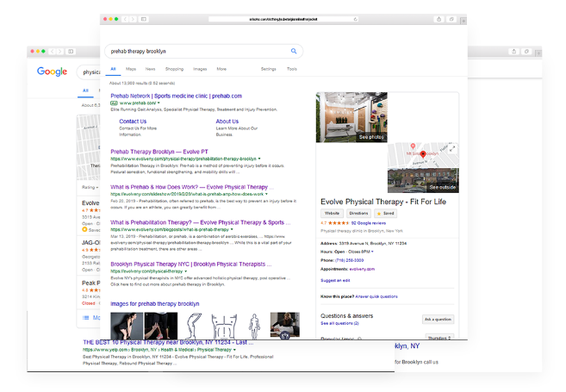Switch to the Shopping search tab
Screen dimensions: 566x392
174,69
